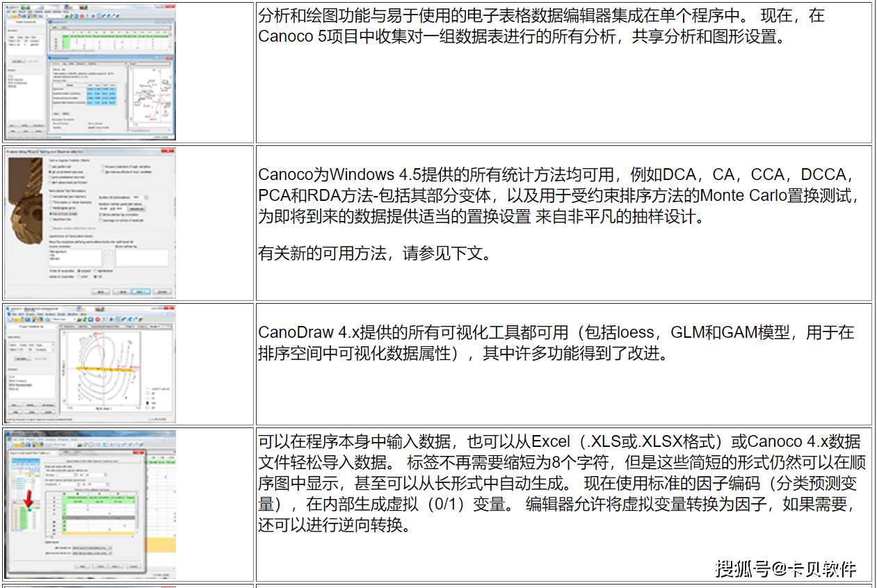
Task: Click the zoom icon in the CanoDraw window toolbar
Action: (x=47, y=320)
